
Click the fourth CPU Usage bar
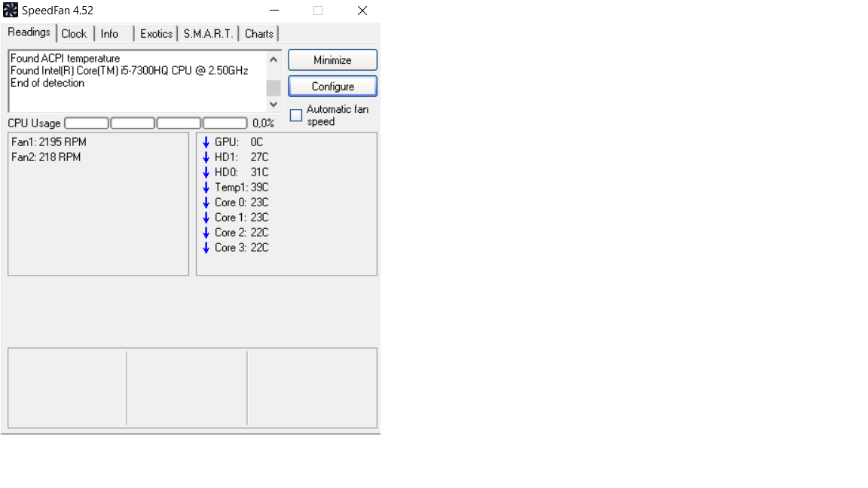[x=225, y=123]
